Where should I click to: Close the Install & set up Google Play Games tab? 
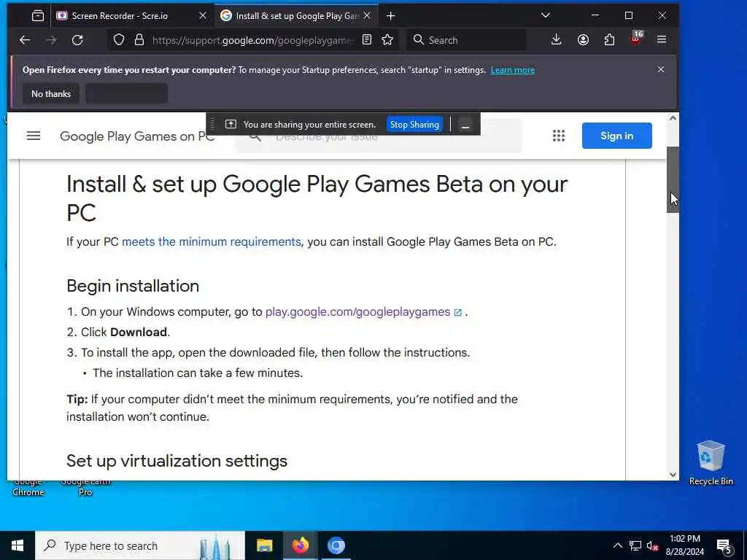367,16
